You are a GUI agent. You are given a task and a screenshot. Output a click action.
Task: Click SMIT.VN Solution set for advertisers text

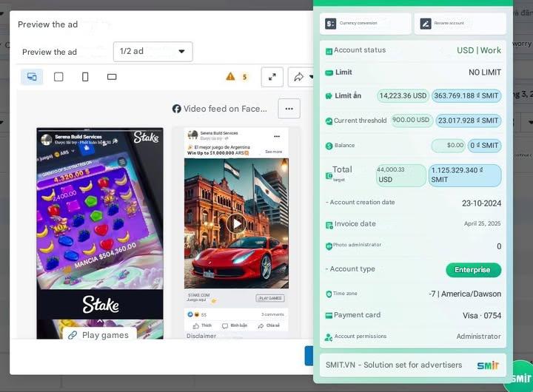click(394, 365)
